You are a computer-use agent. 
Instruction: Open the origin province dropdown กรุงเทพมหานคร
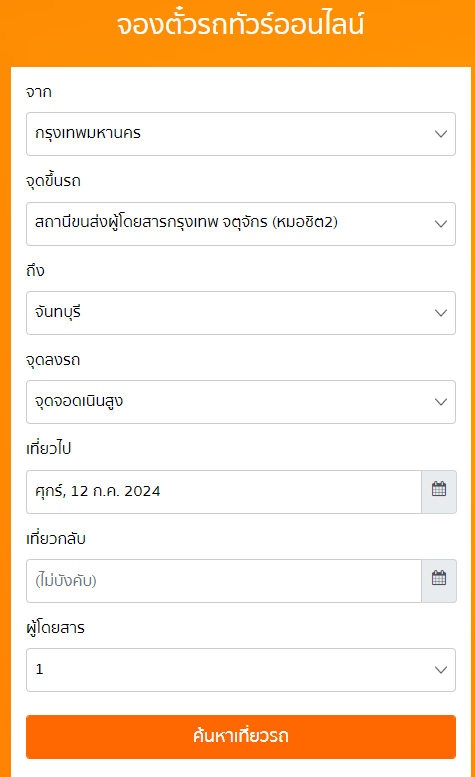(241, 134)
